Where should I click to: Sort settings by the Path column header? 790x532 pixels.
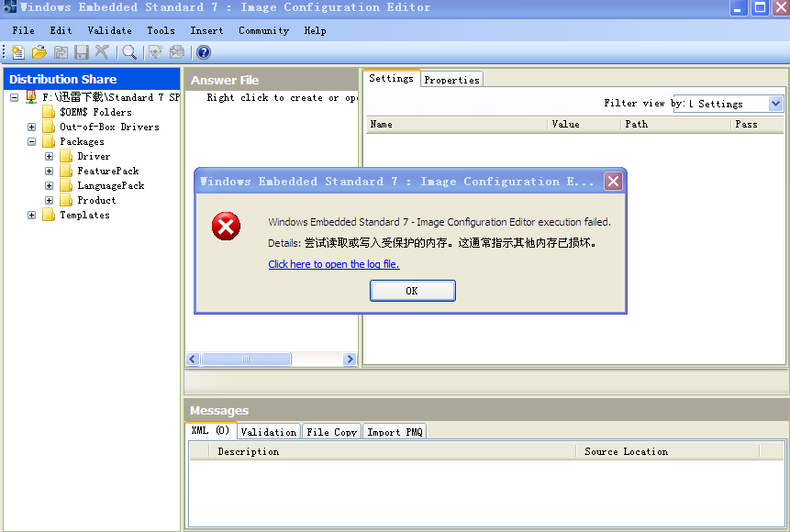[675, 125]
